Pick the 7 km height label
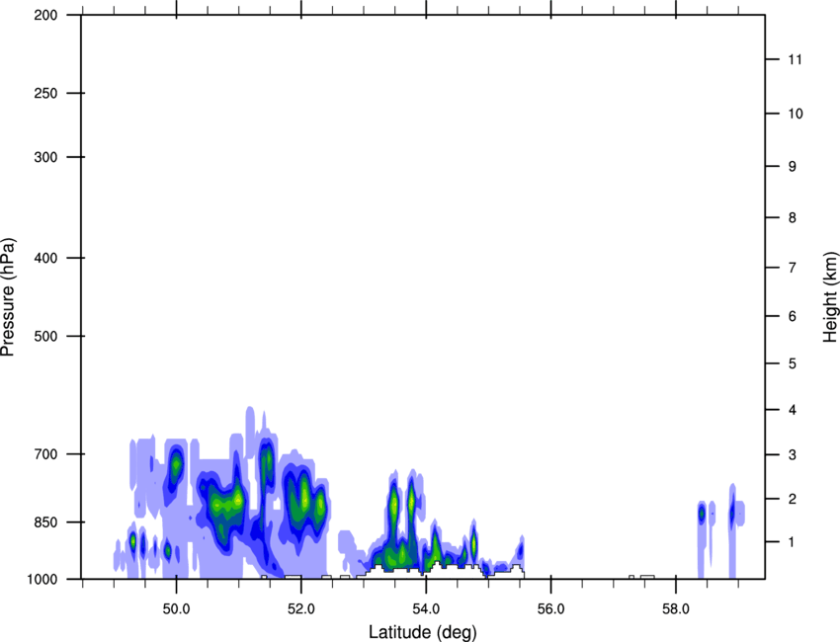 point(793,268)
